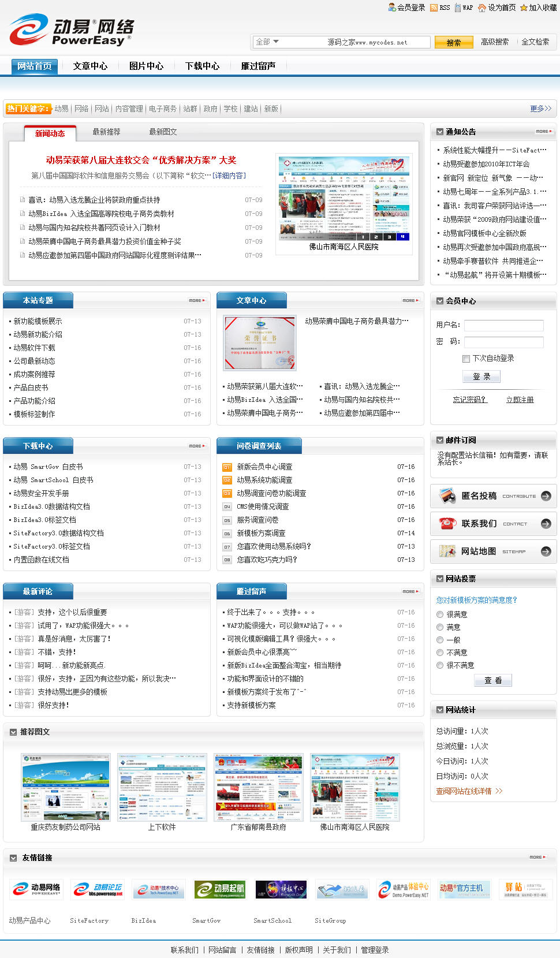Switch to the 最新推荐 tab
The width and height of the screenshot is (560, 958).
click(107, 132)
